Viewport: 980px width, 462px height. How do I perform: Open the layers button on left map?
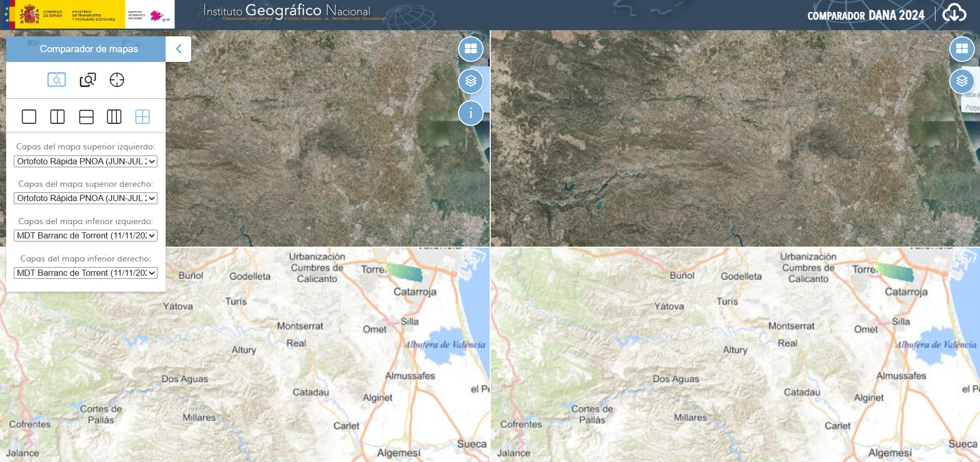[471, 81]
